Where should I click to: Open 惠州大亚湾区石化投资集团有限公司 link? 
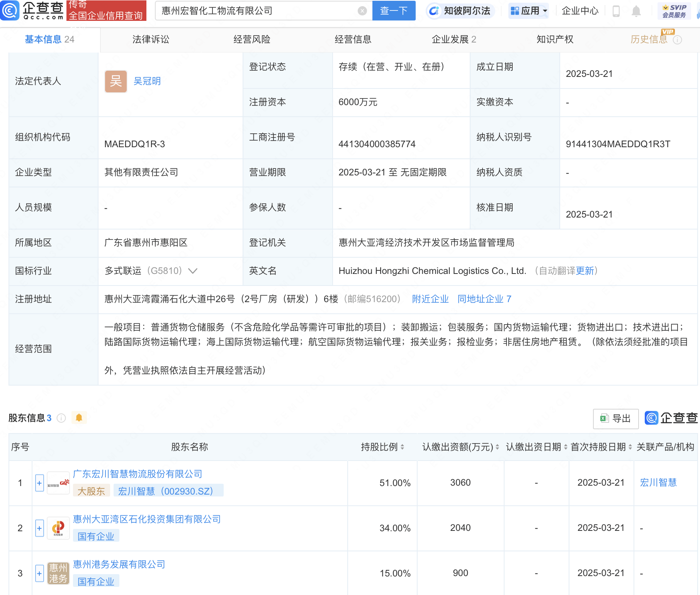coord(147,519)
